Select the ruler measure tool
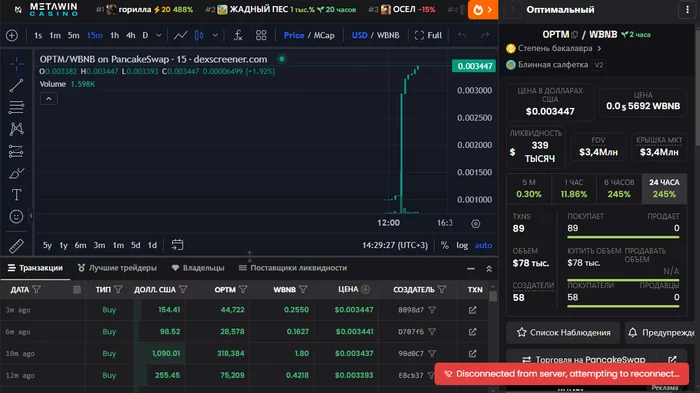This screenshot has width=700, height=393. 17,246
